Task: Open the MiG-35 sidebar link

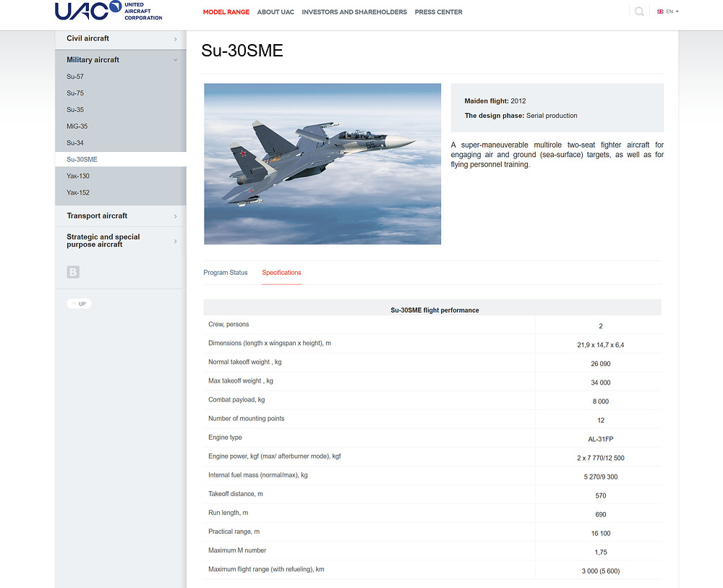Action: [x=77, y=127]
